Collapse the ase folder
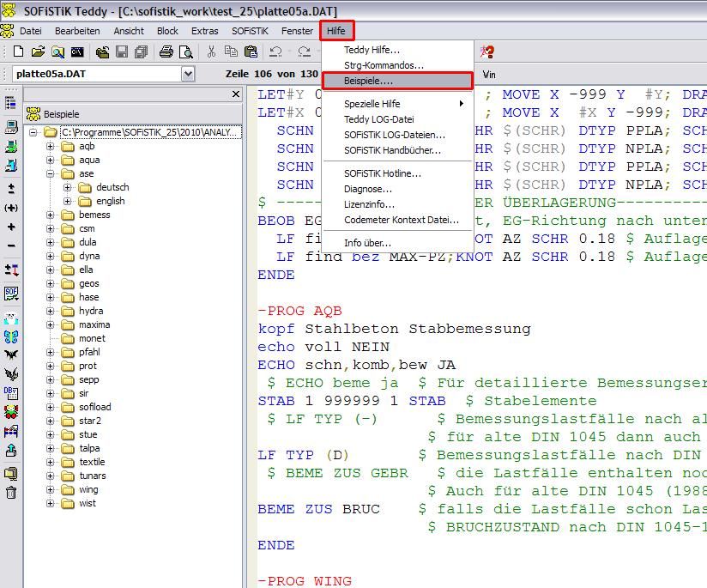 [50, 173]
